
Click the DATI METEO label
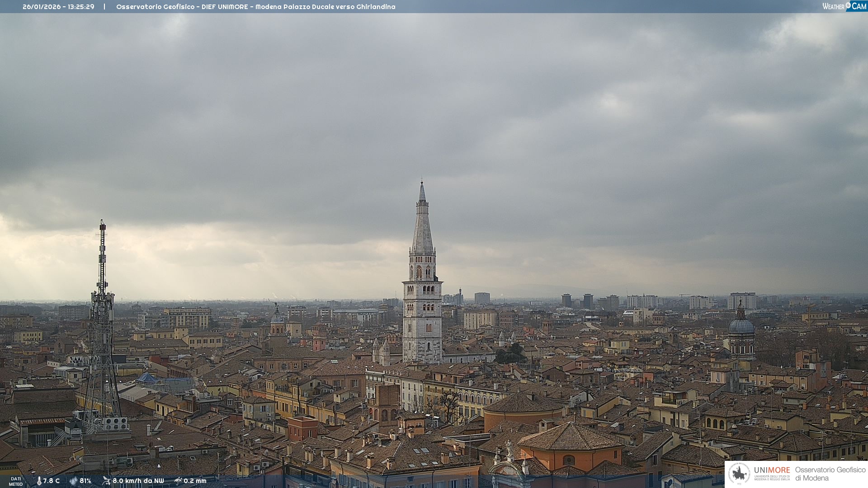pos(16,481)
